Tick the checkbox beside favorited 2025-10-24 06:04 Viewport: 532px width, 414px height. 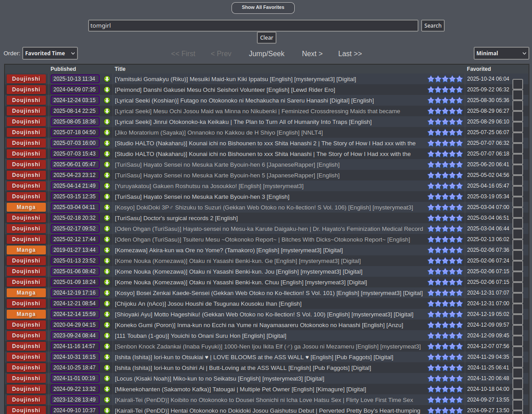tap(518, 84)
